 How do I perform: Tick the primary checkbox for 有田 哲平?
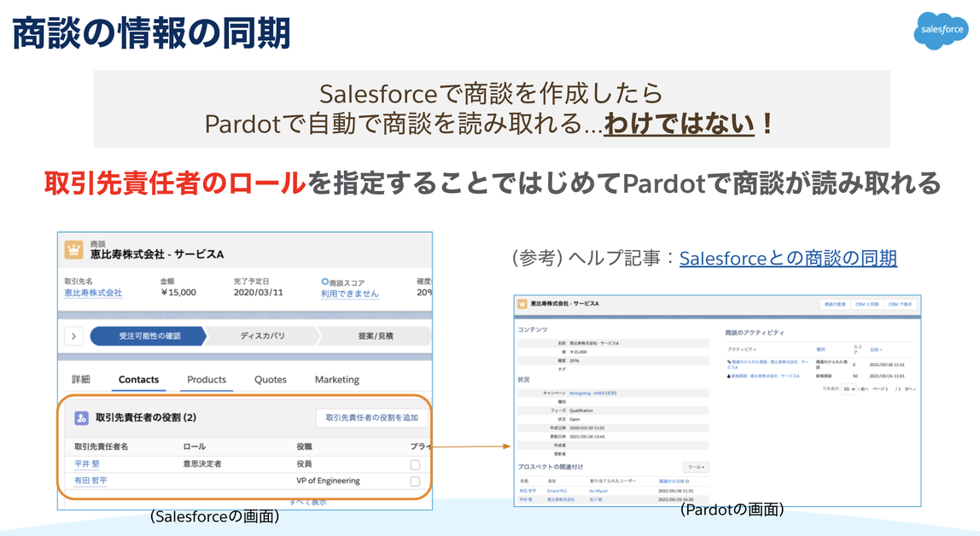click(x=415, y=481)
